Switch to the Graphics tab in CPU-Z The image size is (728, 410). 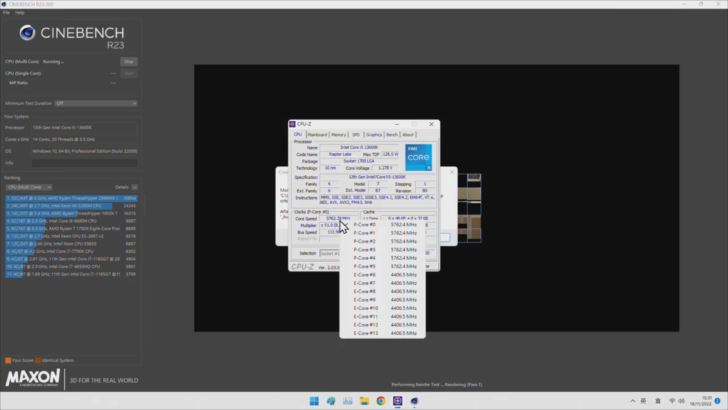click(374, 135)
